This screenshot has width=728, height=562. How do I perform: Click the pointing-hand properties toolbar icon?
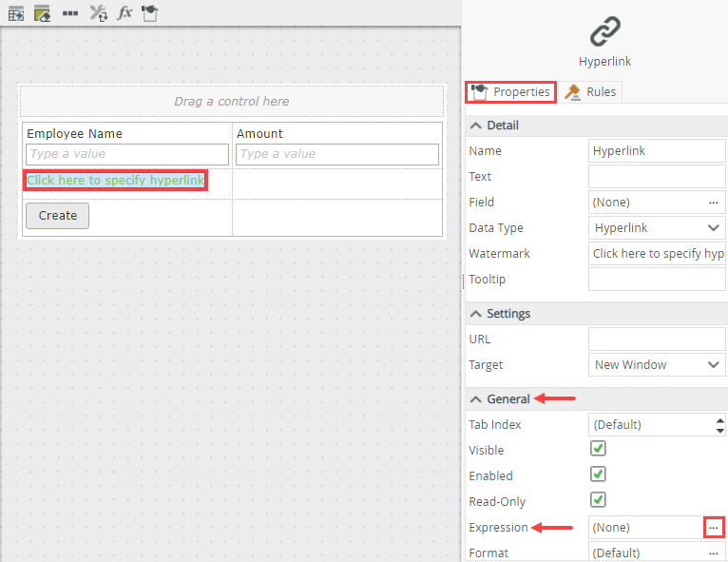[150, 13]
